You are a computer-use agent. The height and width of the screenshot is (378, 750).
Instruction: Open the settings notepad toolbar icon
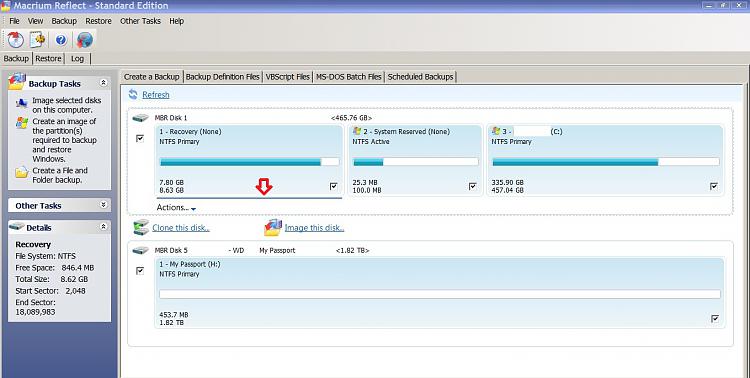click(x=37, y=40)
